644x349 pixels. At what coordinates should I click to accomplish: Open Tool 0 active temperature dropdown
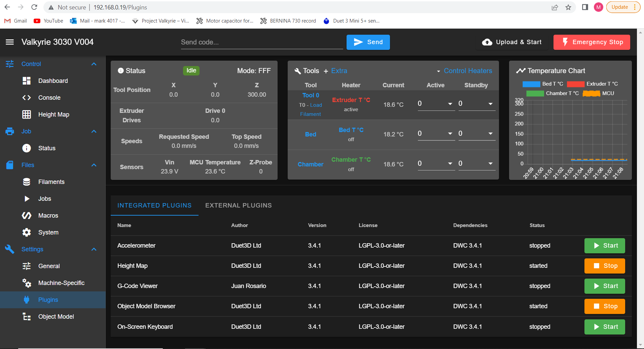click(x=450, y=104)
